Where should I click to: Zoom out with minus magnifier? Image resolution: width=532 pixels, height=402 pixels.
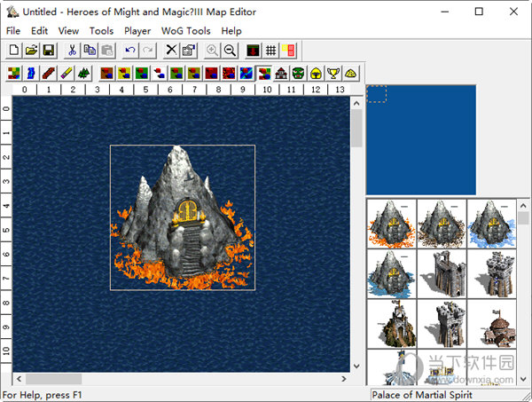coord(230,51)
